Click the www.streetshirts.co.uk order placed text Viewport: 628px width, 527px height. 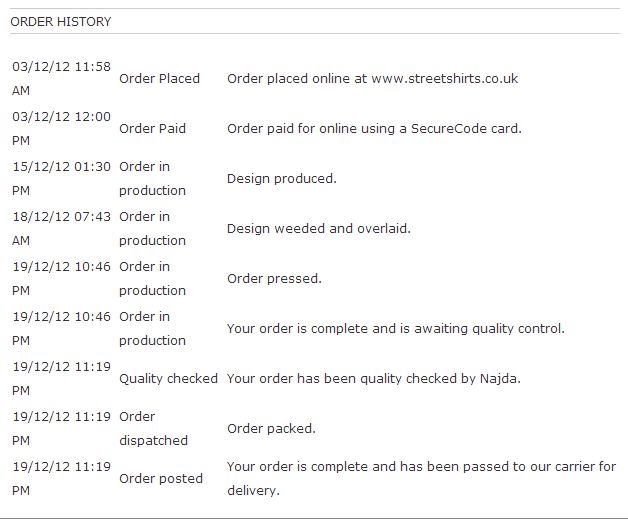point(372,78)
